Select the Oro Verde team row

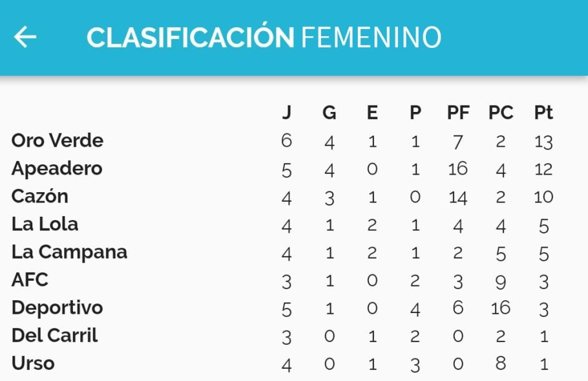[x=58, y=140]
